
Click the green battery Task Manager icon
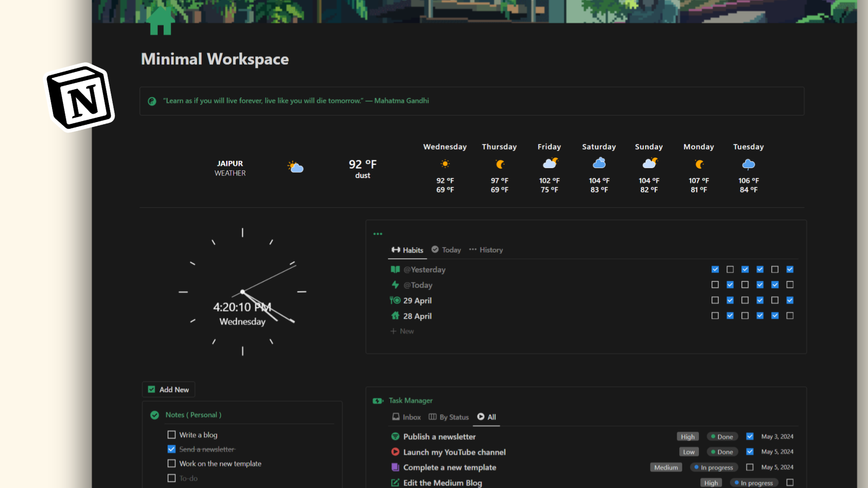377,401
